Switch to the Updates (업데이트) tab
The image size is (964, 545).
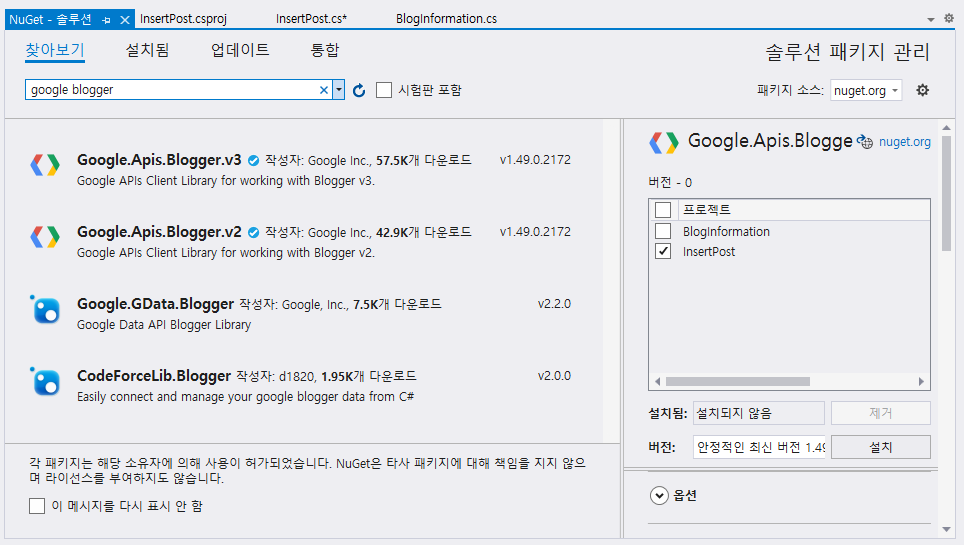point(240,50)
